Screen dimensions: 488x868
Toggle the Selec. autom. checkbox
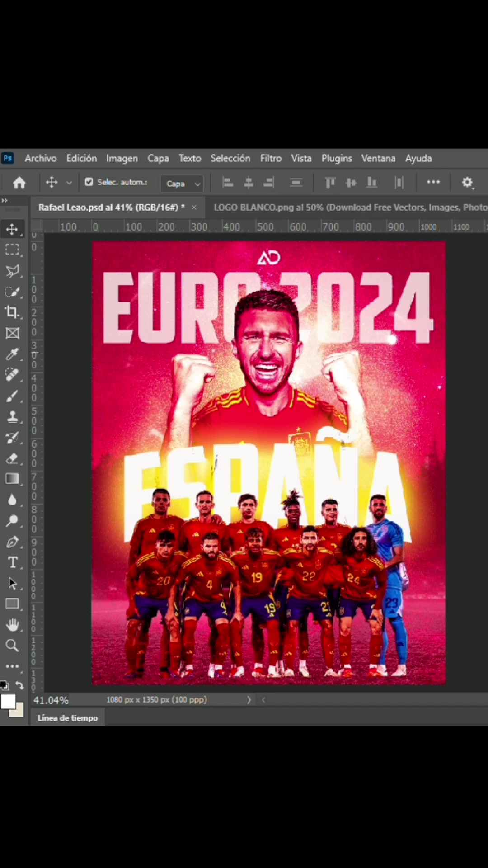pyautogui.click(x=89, y=182)
